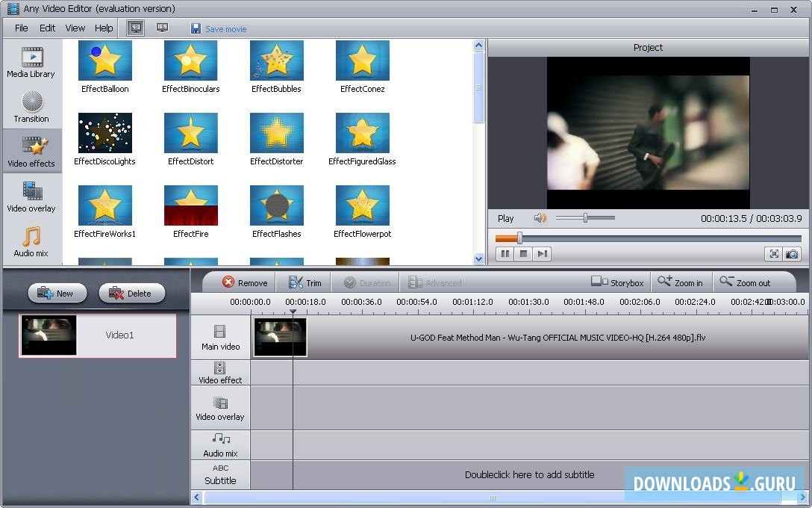Toggle the 4:3 aspect ratio view

(x=135, y=28)
